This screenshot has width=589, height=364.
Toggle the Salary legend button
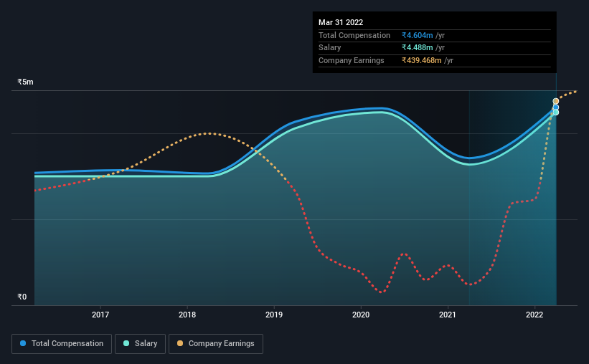(x=140, y=344)
